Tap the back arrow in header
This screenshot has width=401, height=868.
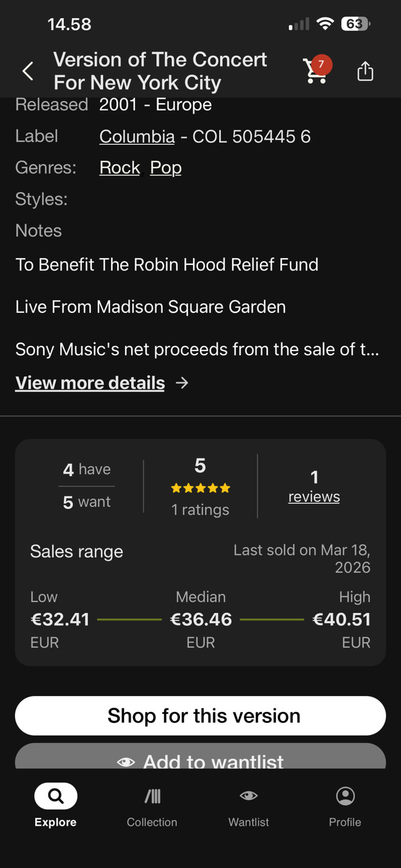pos(28,72)
